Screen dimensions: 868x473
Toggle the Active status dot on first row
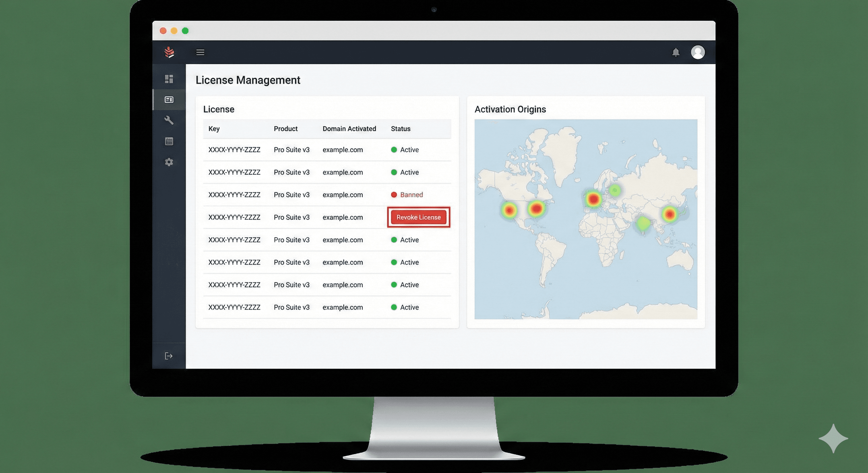(x=394, y=150)
